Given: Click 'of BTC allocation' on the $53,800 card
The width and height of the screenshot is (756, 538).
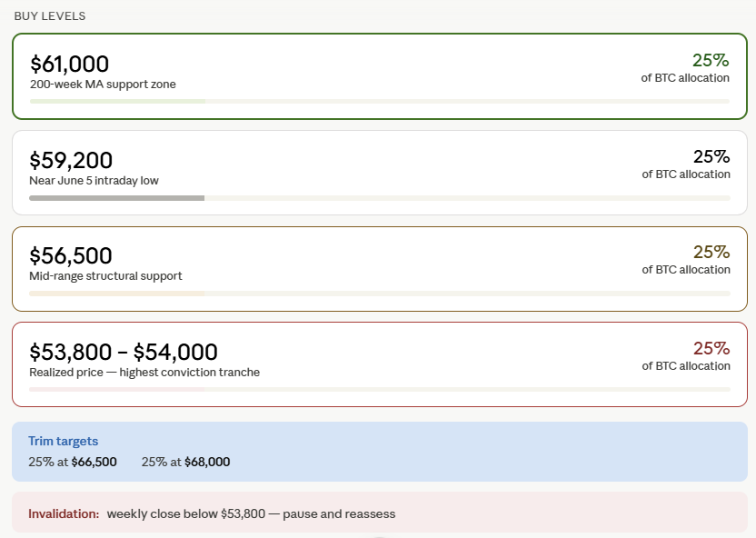Looking at the screenshot, I should tap(686, 366).
